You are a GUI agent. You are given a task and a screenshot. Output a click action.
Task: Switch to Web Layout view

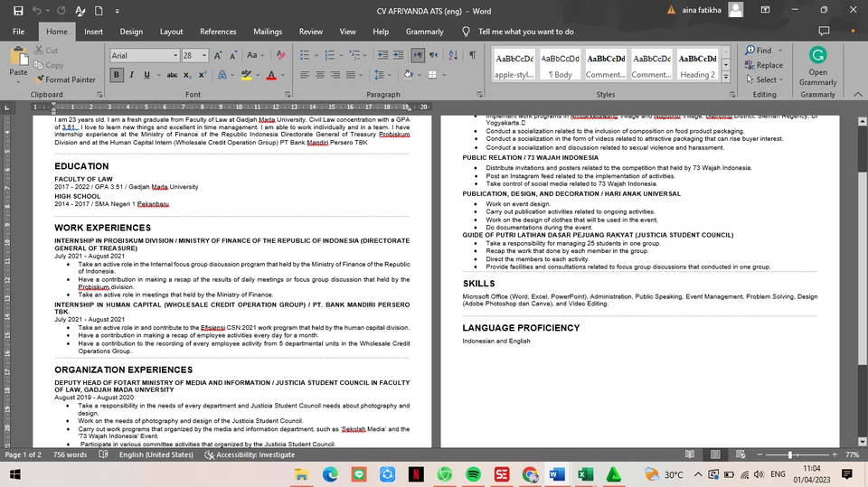tap(741, 454)
